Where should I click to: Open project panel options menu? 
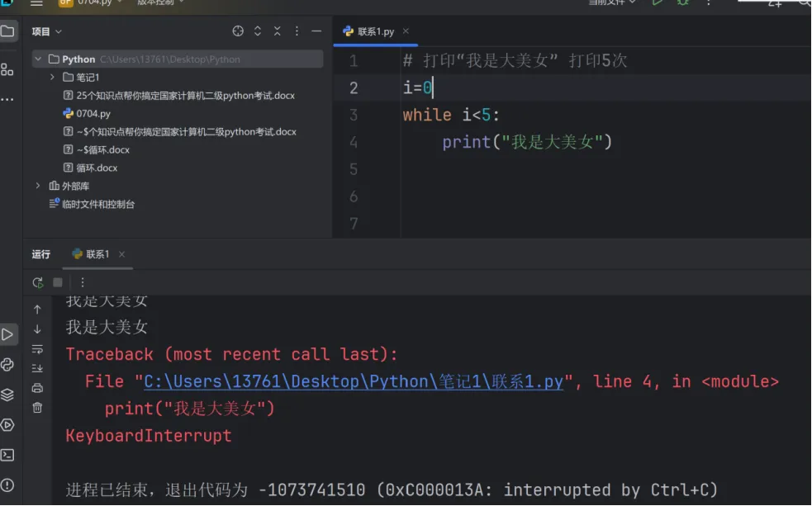coord(297,31)
